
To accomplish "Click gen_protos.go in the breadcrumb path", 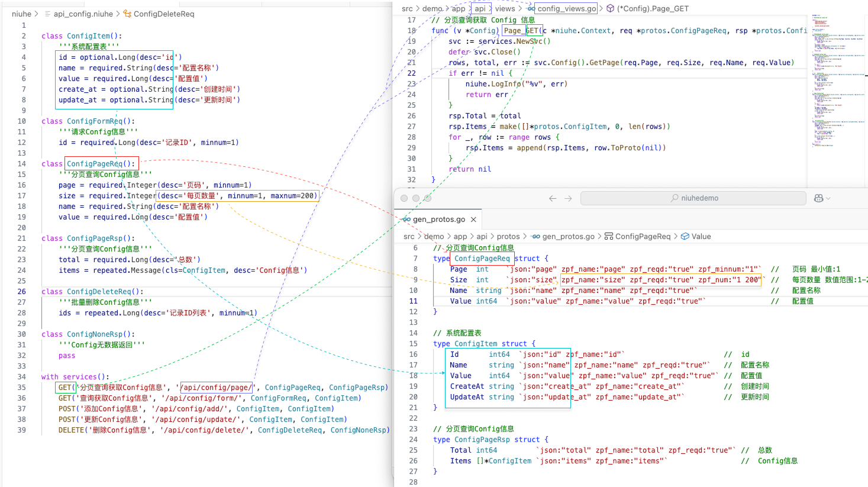I will coord(568,236).
